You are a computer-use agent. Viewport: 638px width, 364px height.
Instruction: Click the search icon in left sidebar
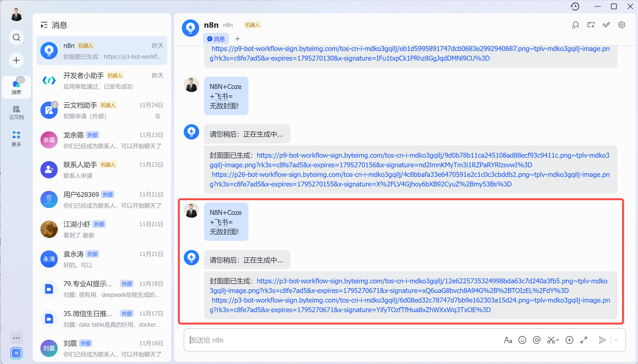tap(16, 38)
